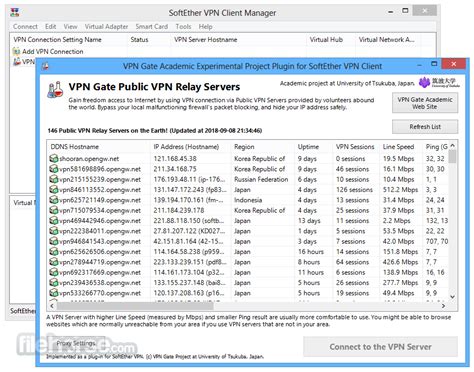Open the Tools menu
Image resolution: width=474 pixels, height=372 pixels.
183,27
